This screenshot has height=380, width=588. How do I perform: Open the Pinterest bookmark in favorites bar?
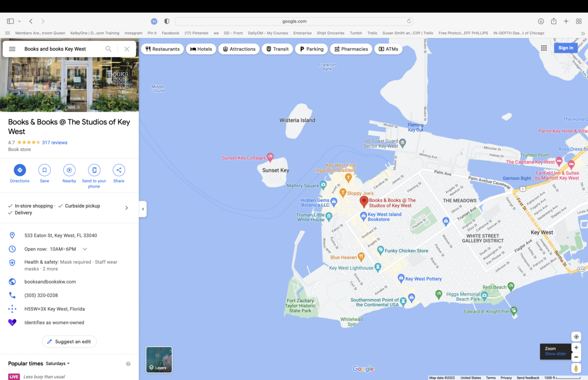[196, 33]
